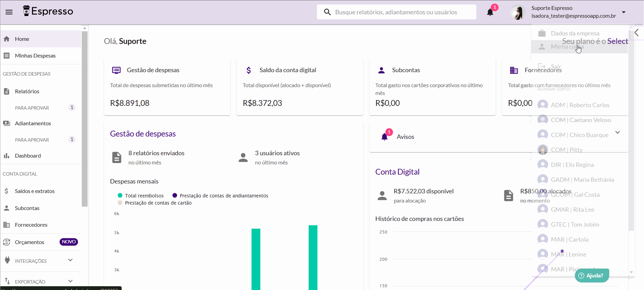Expand the Integrações section

(x=41, y=261)
